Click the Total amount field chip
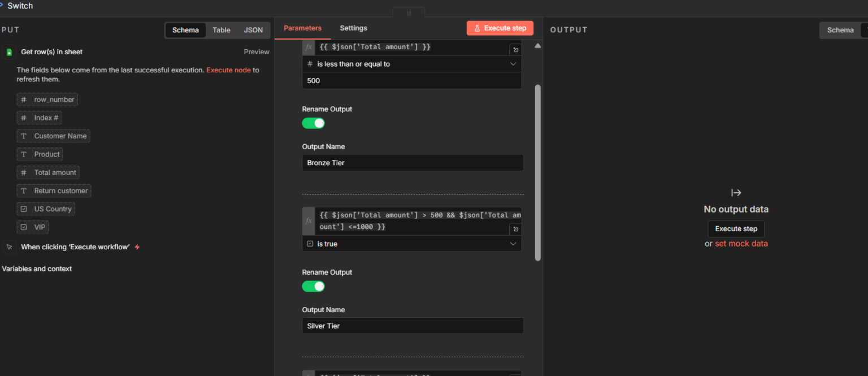The height and width of the screenshot is (376, 868). (48, 172)
